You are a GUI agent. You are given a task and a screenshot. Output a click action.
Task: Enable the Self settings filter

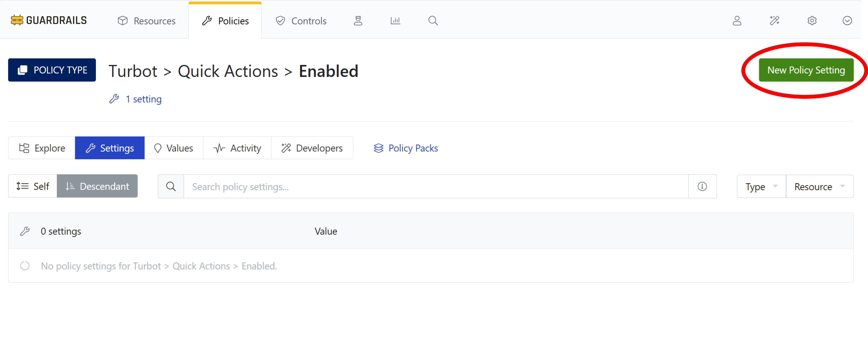(x=33, y=186)
